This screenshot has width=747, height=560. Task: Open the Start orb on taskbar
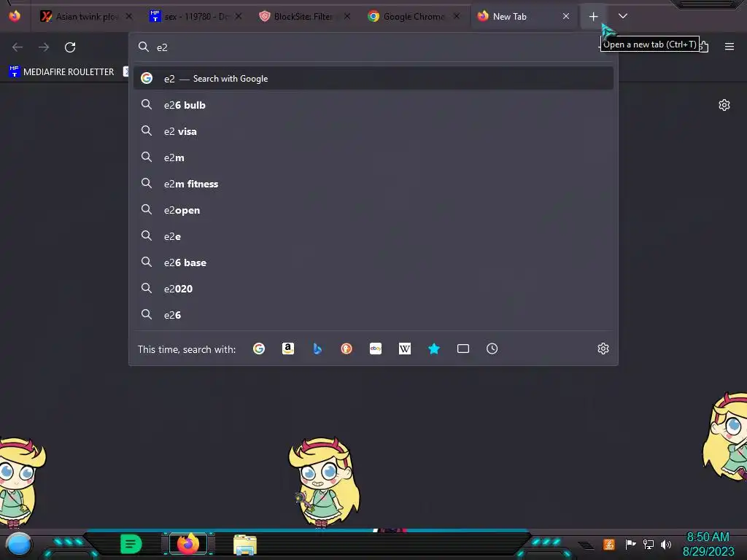tap(19, 545)
